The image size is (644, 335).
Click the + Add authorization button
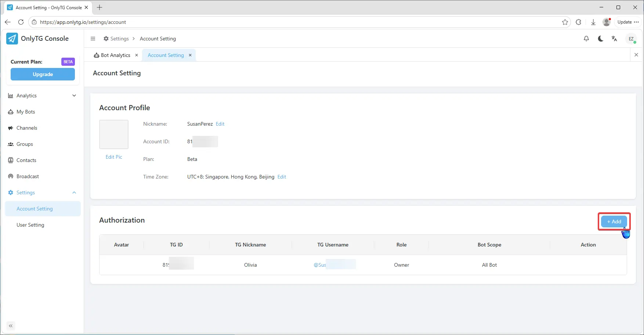[x=614, y=221]
